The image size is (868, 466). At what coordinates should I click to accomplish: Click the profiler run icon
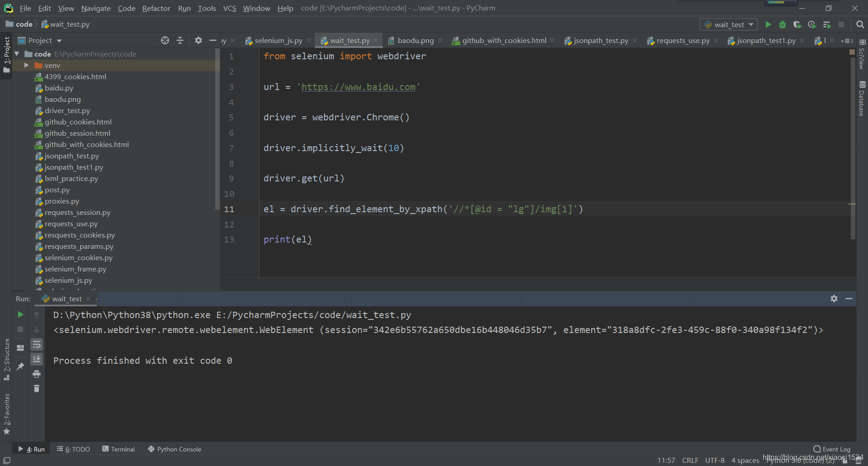(812, 24)
